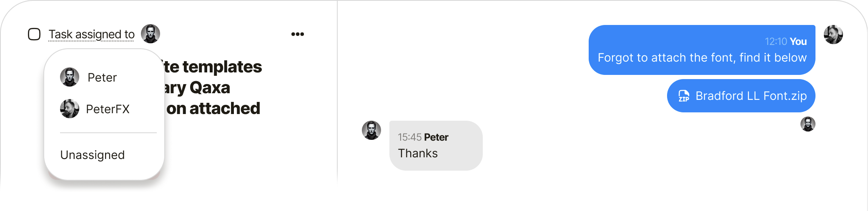
Task: Click the 15:45 timestamp on Peter's message
Action: tap(409, 137)
